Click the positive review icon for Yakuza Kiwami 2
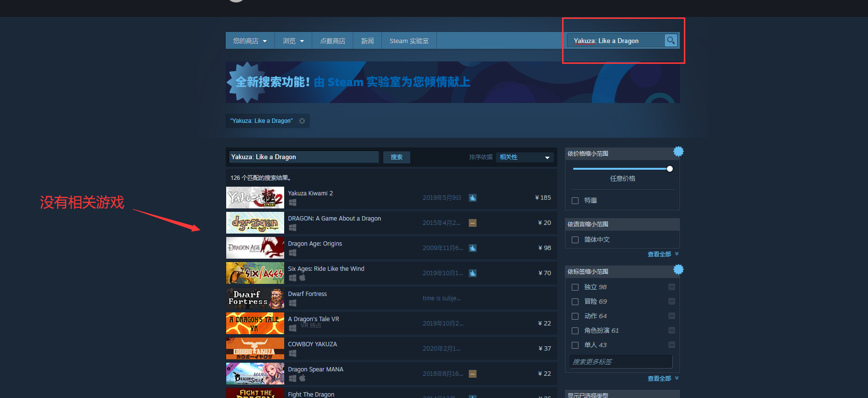Viewport: 868px width, 398px height. point(473,198)
